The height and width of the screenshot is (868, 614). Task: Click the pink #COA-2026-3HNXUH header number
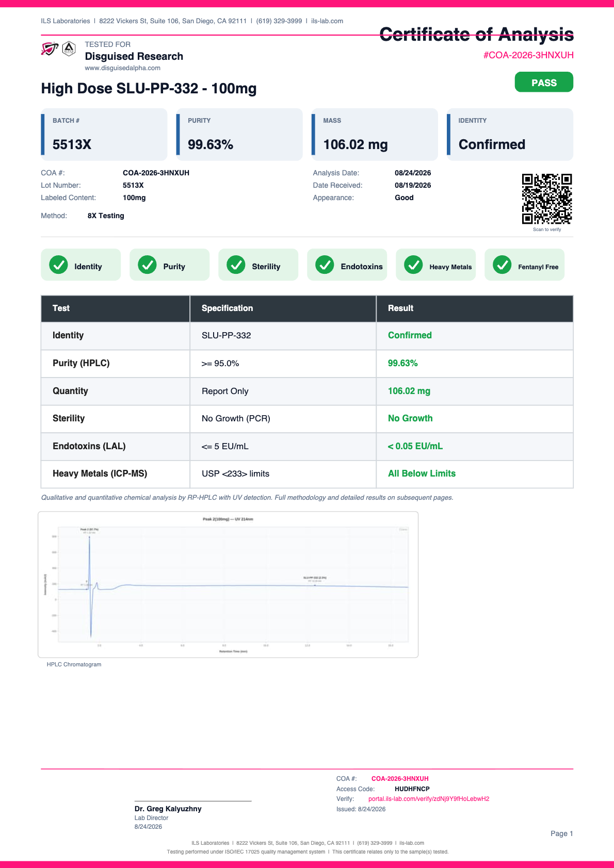[528, 55]
